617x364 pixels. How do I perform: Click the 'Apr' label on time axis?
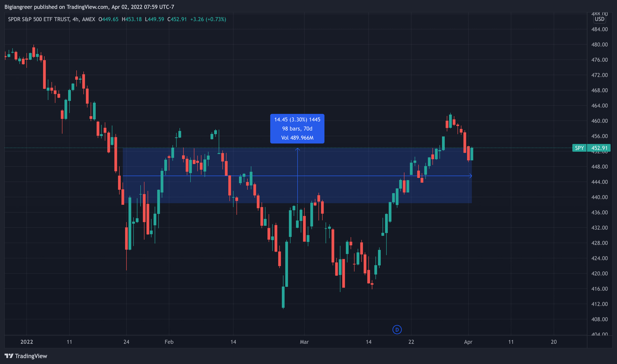click(468, 342)
